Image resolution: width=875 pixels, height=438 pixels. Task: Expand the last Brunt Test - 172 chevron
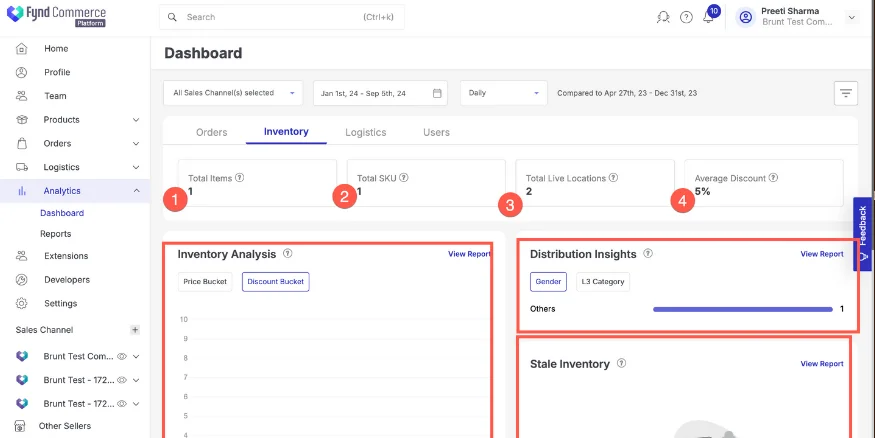click(136, 403)
